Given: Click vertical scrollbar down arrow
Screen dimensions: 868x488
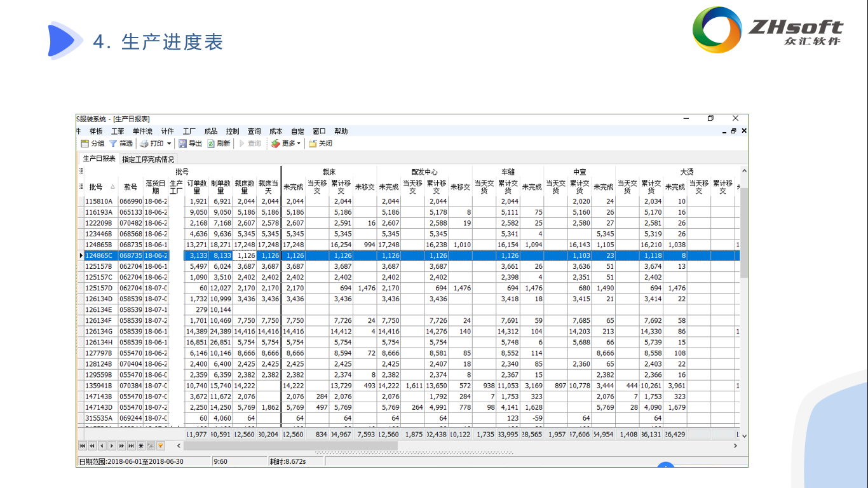Looking at the screenshot, I should tap(744, 436).
